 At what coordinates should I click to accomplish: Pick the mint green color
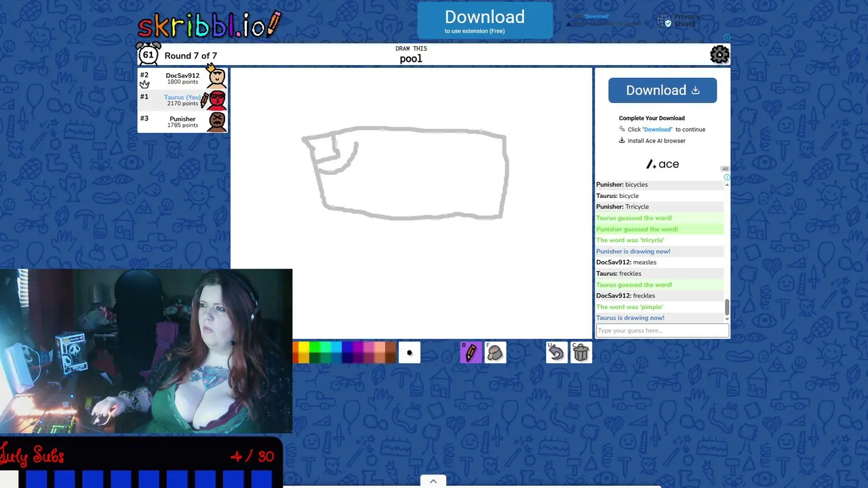(x=325, y=347)
